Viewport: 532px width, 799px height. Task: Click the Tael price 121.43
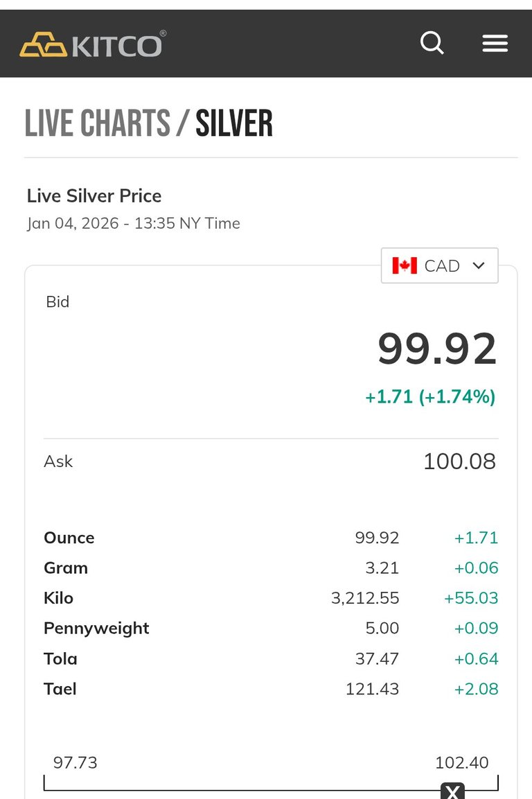[x=372, y=689]
